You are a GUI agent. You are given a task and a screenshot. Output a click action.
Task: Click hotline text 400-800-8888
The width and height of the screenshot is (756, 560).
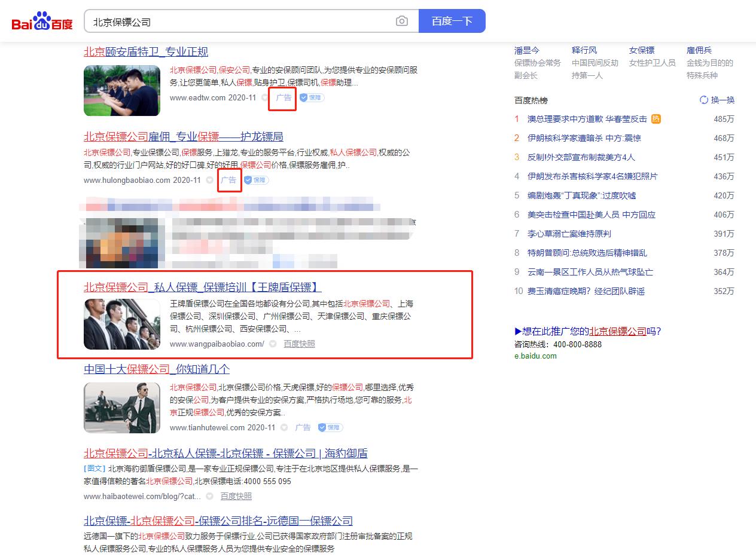click(578, 344)
